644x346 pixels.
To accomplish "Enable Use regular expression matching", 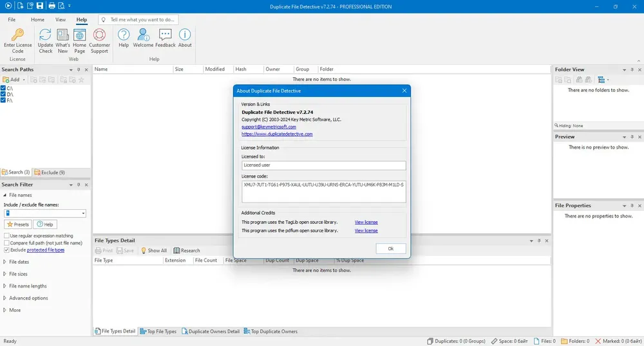I will (6, 236).
